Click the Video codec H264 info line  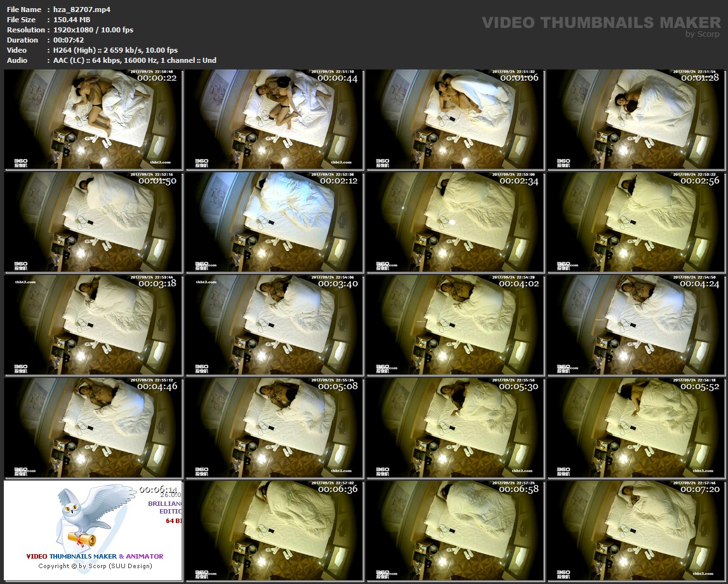[115, 50]
